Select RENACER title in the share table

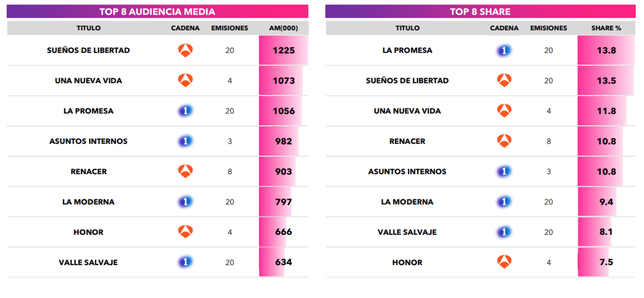407,141
